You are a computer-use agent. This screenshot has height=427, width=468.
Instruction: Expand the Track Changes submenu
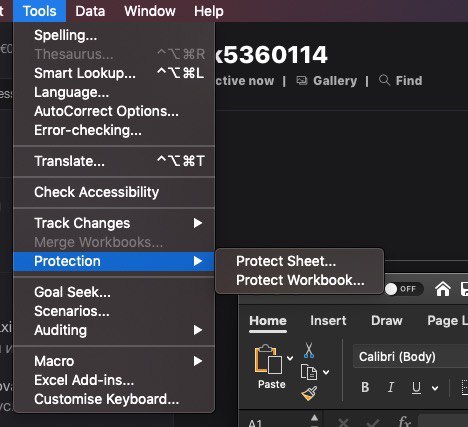pyautogui.click(x=114, y=223)
